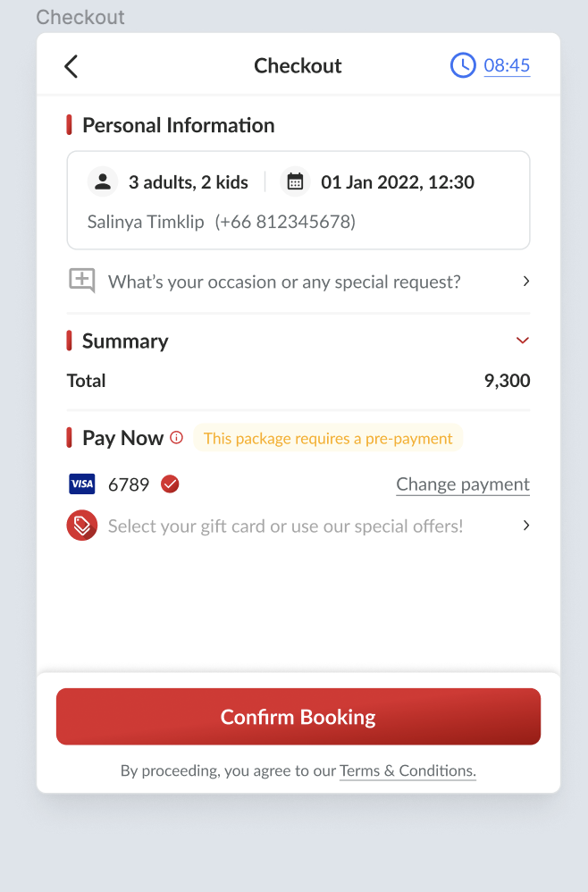Click the red gift card tag icon

click(82, 526)
